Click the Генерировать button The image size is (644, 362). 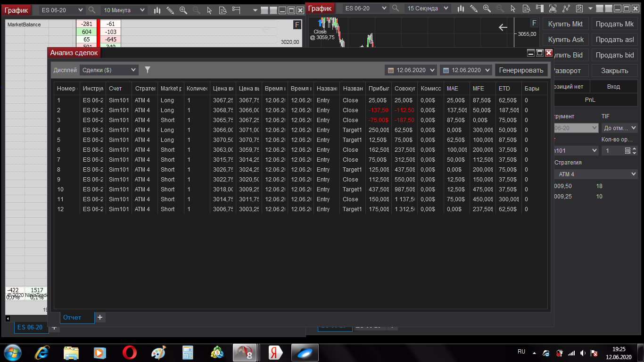click(x=521, y=70)
